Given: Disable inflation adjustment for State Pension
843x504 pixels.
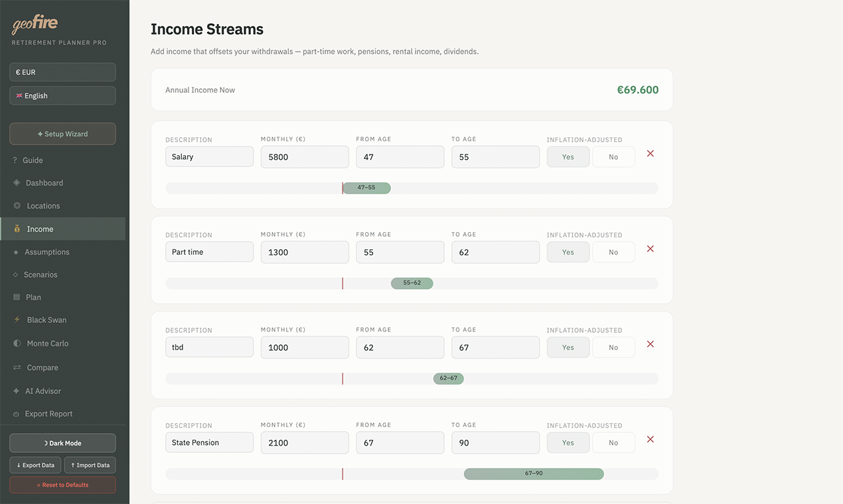Looking at the screenshot, I should pos(613,443).
